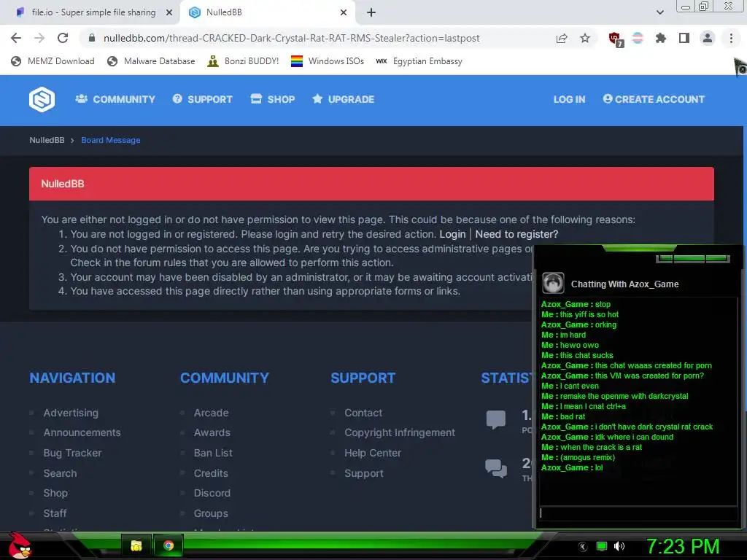Open the Support footer link
747x560 pixels.
363,473
